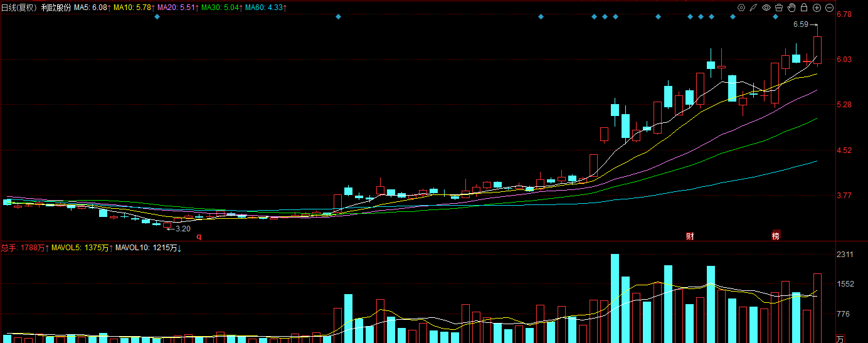The image size is (868, 343).
Task: Click the 2311 volume axis label
Action: (x=845, y=255)
